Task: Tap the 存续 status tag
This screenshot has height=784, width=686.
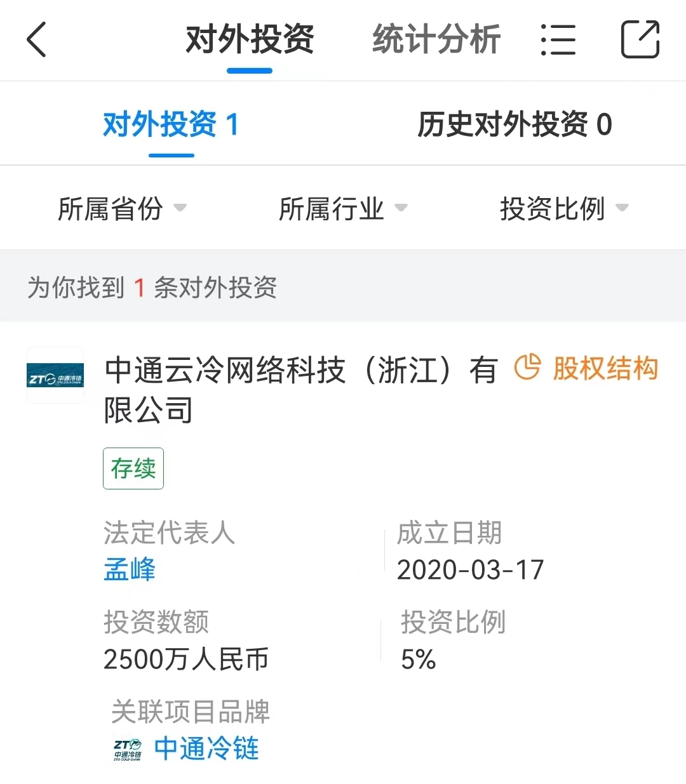Action: click(133, 468)
